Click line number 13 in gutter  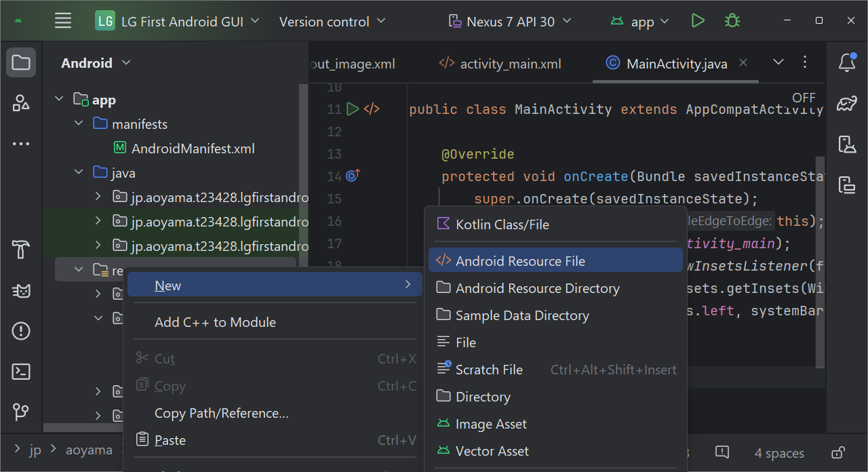[334, 154]
